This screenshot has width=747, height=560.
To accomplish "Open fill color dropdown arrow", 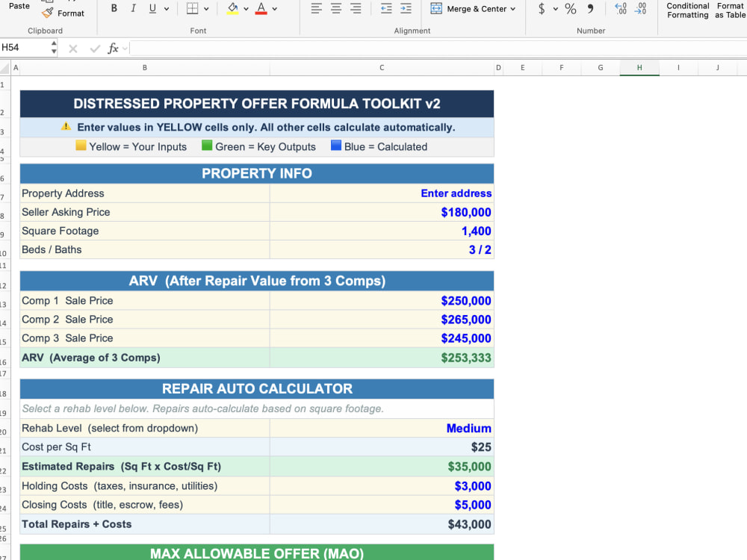I will click(x=246, y=8).
